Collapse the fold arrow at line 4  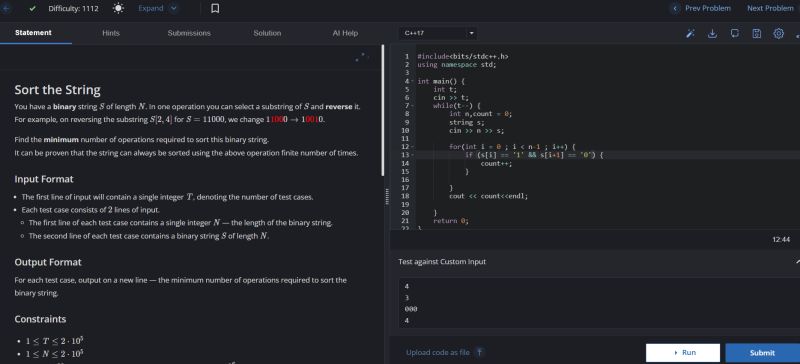413,81
